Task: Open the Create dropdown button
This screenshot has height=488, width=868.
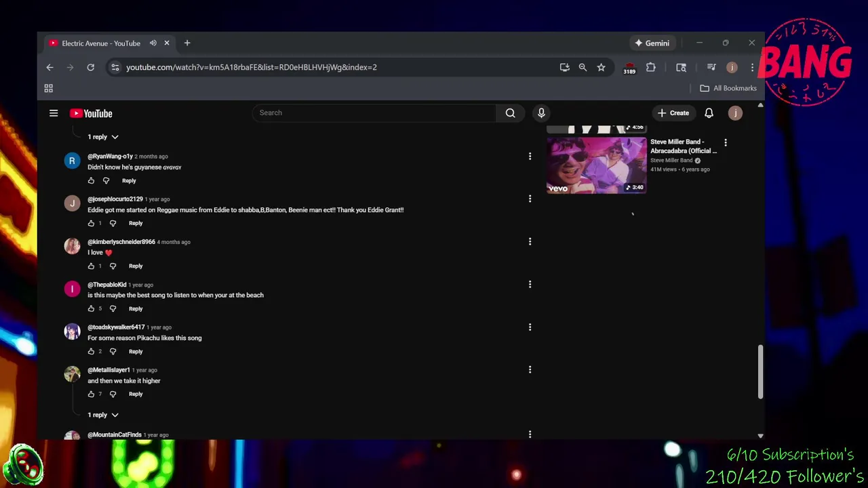Action: [673, 113]
